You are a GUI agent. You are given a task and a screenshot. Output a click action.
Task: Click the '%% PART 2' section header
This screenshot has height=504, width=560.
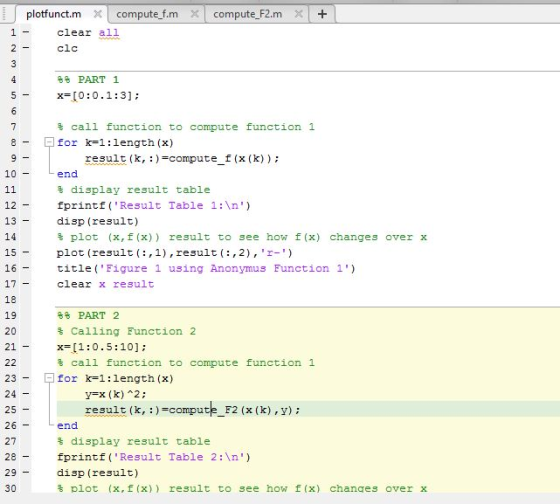88,315
